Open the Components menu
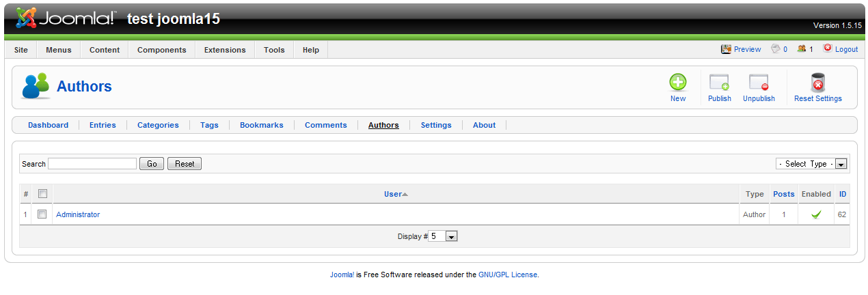Image resolution: width=868 pixels, height=295 pixels. (162, 50)
